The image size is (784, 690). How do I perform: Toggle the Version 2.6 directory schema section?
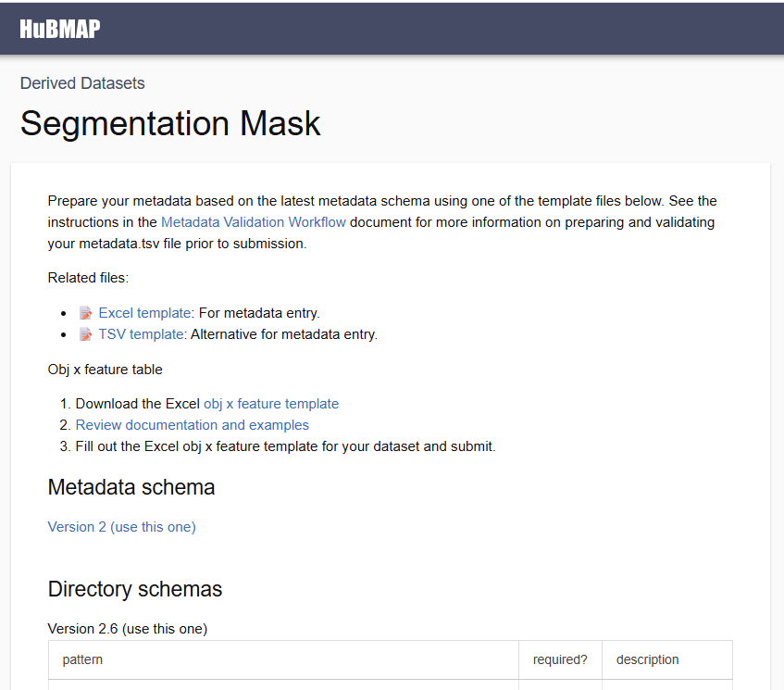click(128, 629)
